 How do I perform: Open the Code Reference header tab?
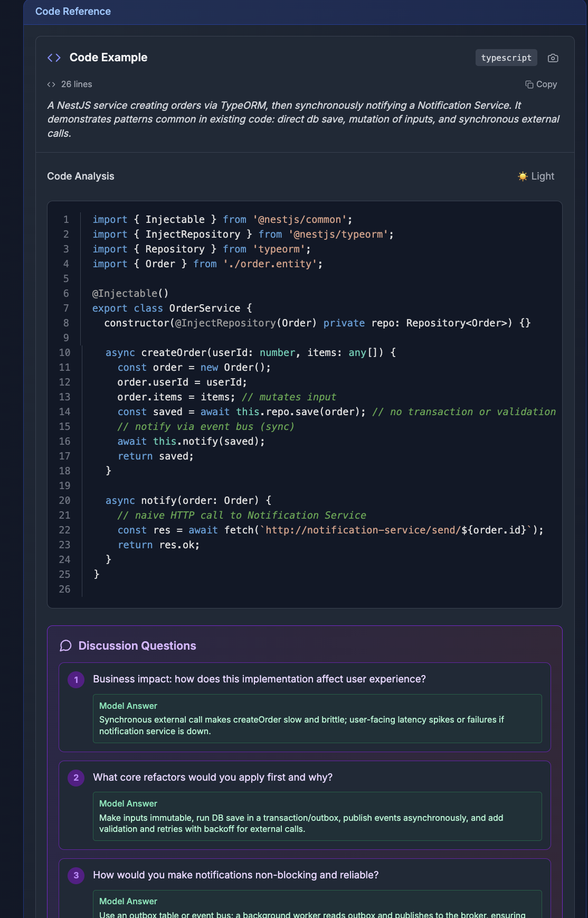click(73, 12)
